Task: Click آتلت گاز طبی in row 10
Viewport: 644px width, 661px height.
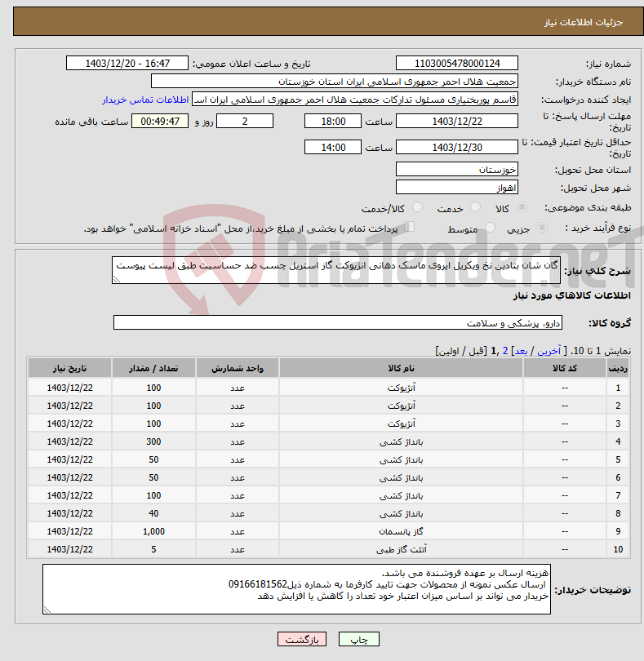Action: point(401,550)
